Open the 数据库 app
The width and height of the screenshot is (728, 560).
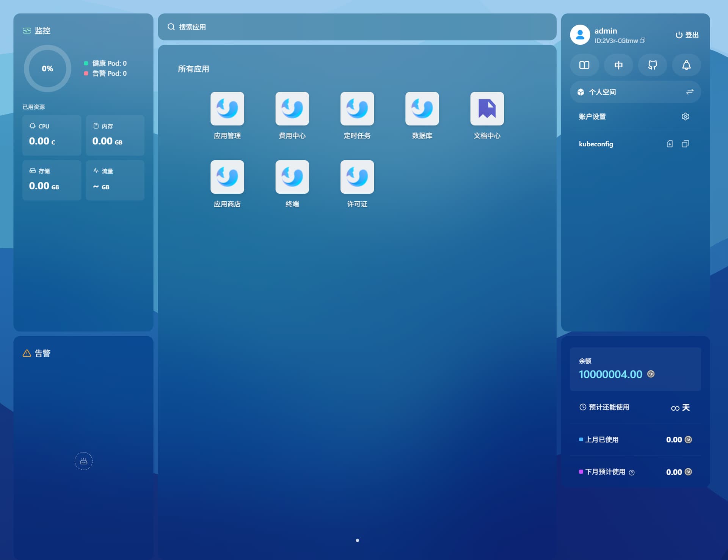point(422,109)
